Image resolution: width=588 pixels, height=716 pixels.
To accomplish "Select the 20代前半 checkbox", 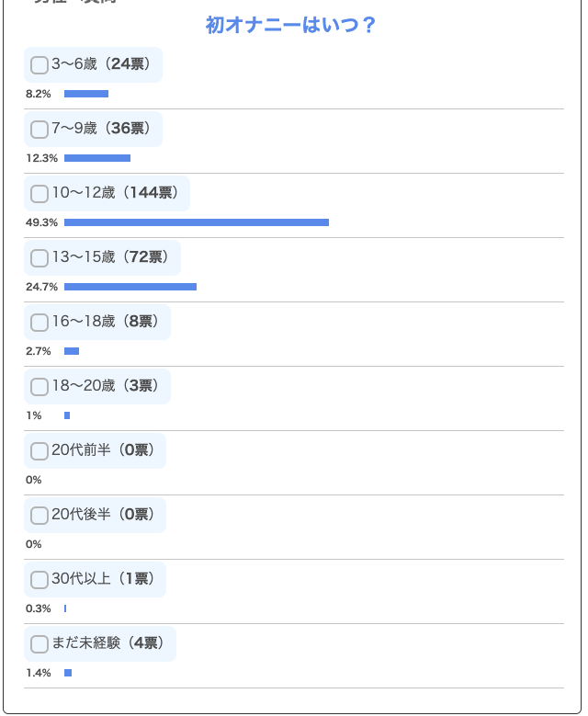I will tap(40, 451).
